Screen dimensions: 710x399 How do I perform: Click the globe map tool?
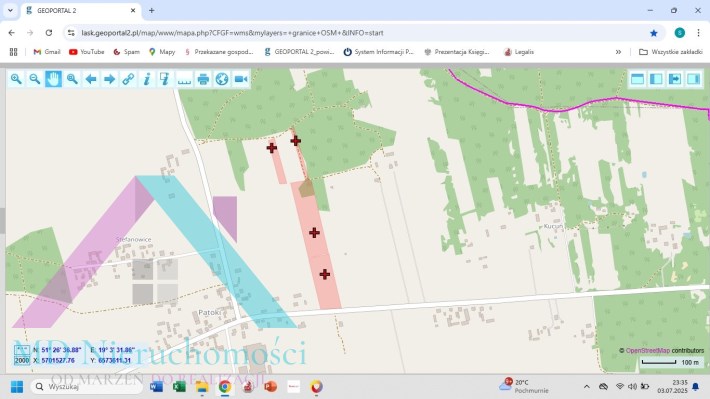click(x=222, y=79)
